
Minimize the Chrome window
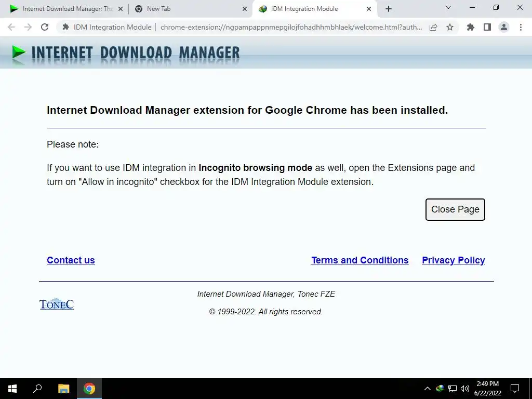click(472, 7)
